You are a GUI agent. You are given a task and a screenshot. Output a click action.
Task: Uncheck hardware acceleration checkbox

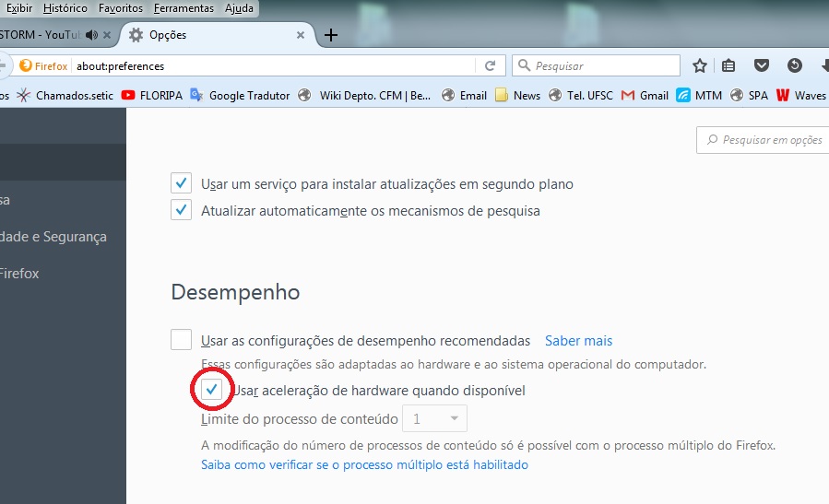pos(213,391)
